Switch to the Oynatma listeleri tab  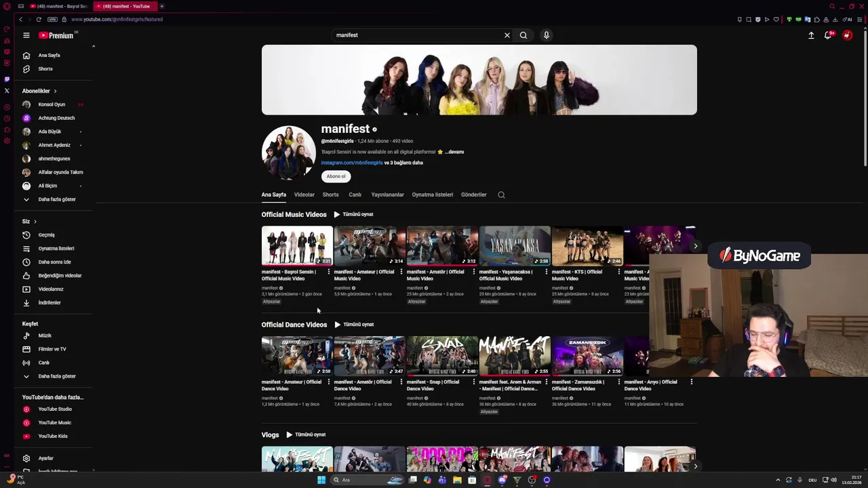point(432,195)
